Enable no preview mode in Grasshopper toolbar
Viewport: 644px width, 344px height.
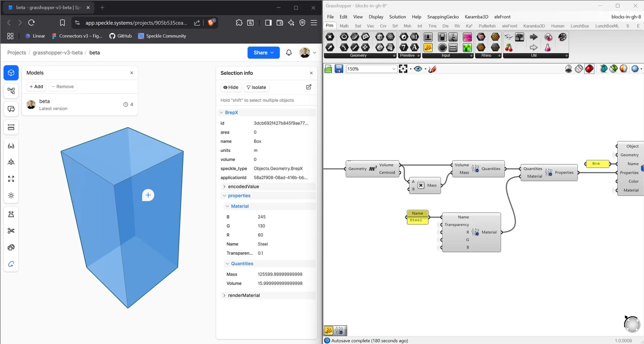tap(569, 69)
